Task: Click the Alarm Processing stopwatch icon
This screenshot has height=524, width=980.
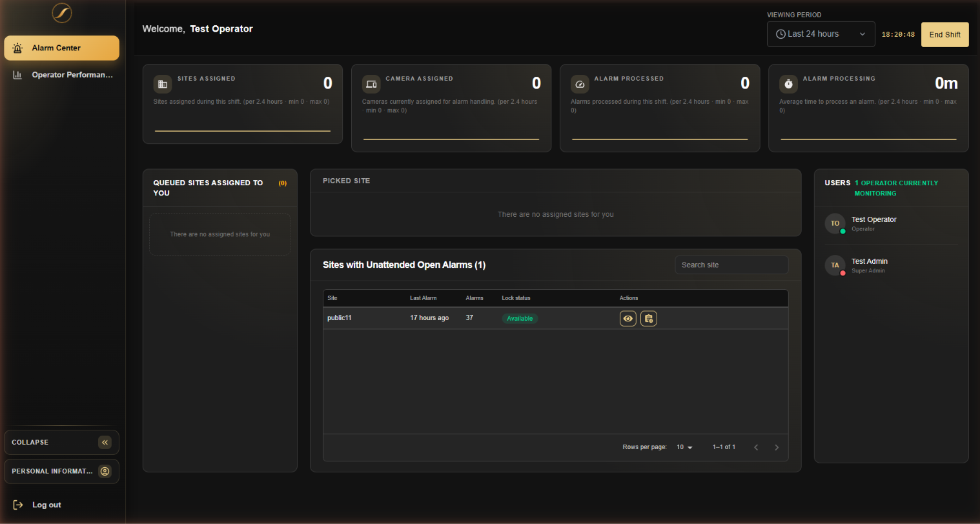Action: click(788, 85)
